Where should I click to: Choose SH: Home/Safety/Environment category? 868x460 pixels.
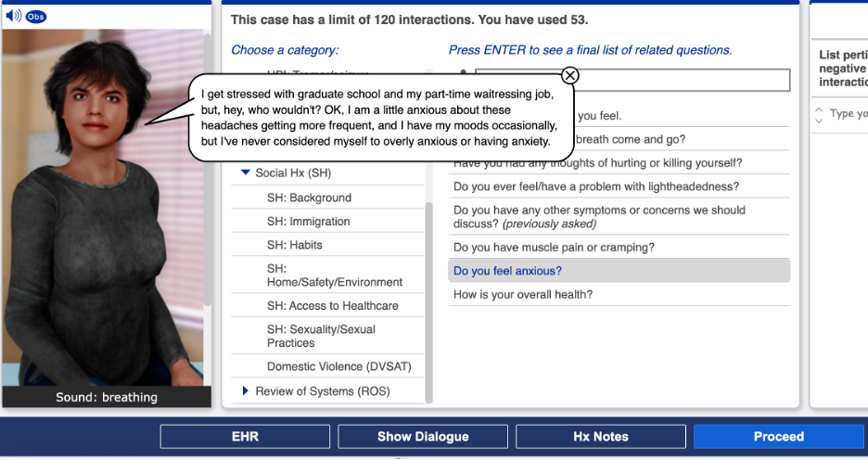tap(334, 275)
